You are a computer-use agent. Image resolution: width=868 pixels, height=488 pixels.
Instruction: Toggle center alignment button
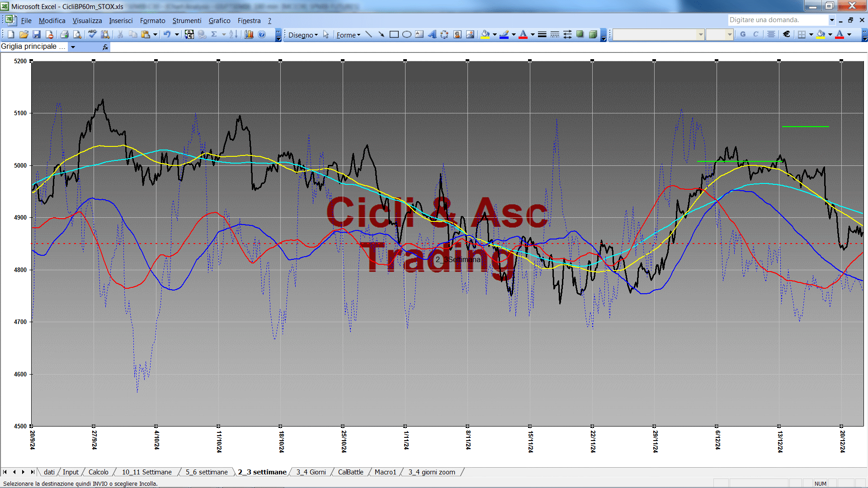(771, 34)
